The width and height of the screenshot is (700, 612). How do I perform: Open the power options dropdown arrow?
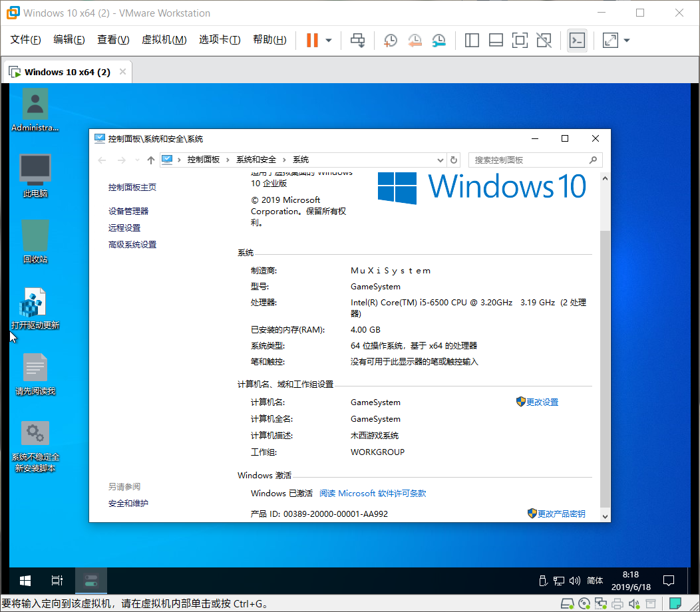click(x=329, y=40)
